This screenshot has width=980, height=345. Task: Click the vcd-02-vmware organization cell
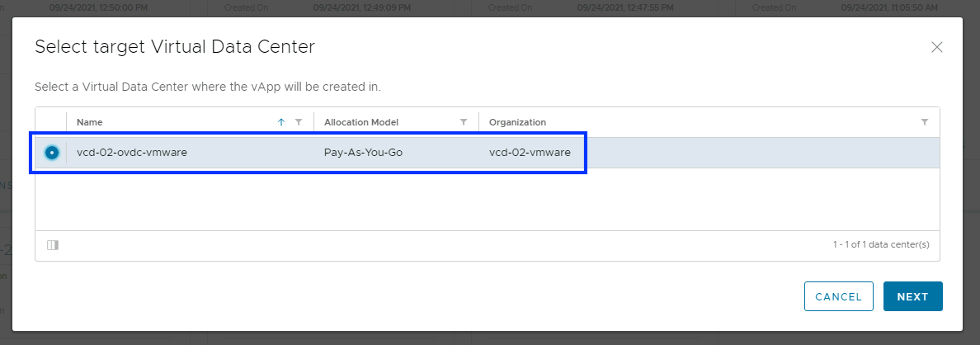(x=530, y=153)
